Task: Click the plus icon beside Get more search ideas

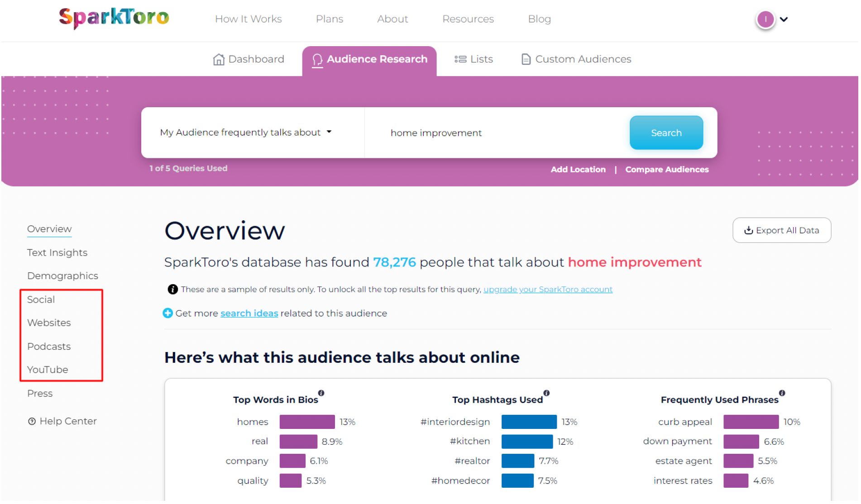Action: pyautogui.click(x=167, y=313)
